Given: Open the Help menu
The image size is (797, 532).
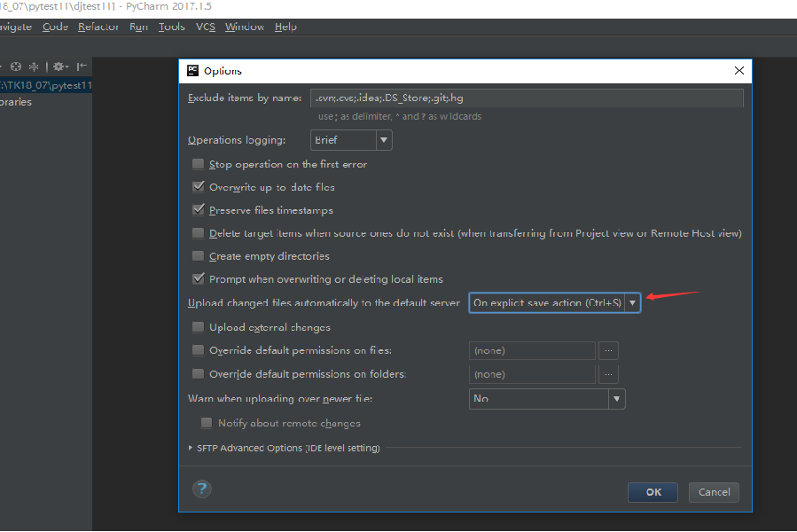Looking at the screenshot, I should (x=285, y=27).
